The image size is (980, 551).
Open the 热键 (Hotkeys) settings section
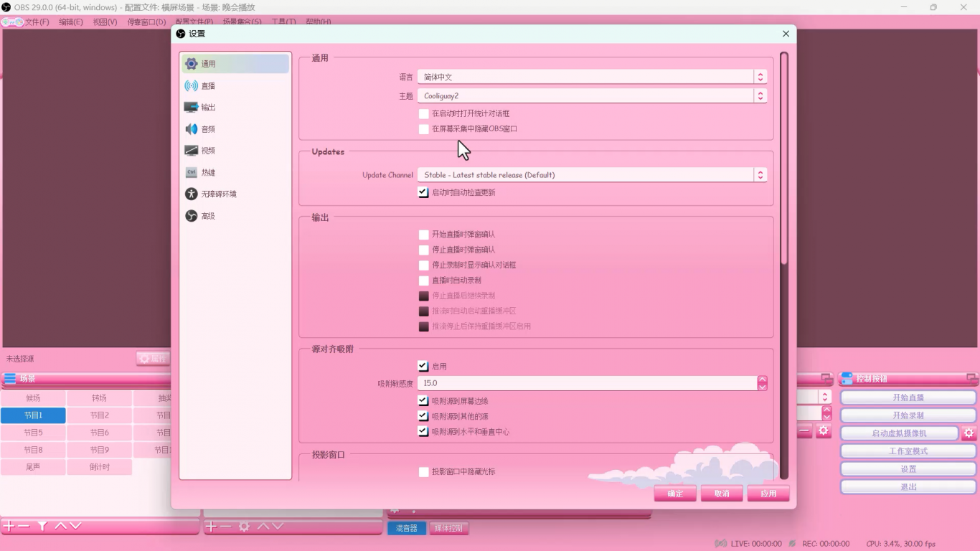(208, 173)
